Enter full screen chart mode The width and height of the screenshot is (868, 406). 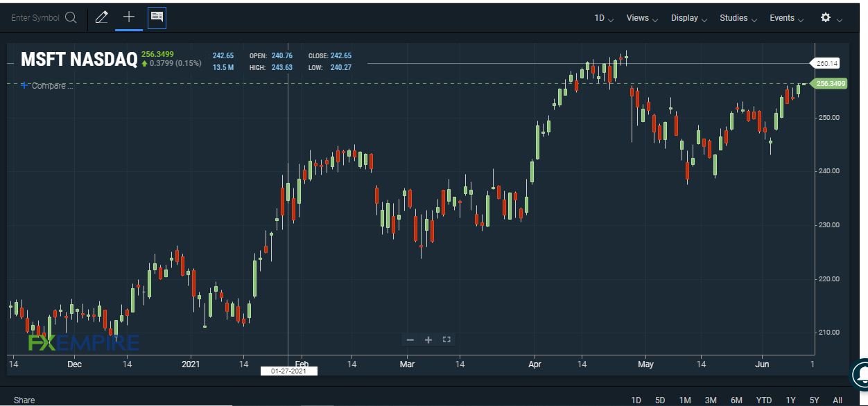tap(446, 339)
